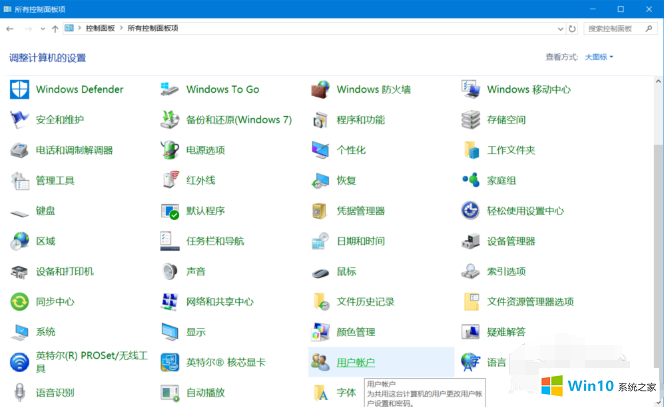
Task: Click the 程序和功能 icon
Action: click(320, 120)
